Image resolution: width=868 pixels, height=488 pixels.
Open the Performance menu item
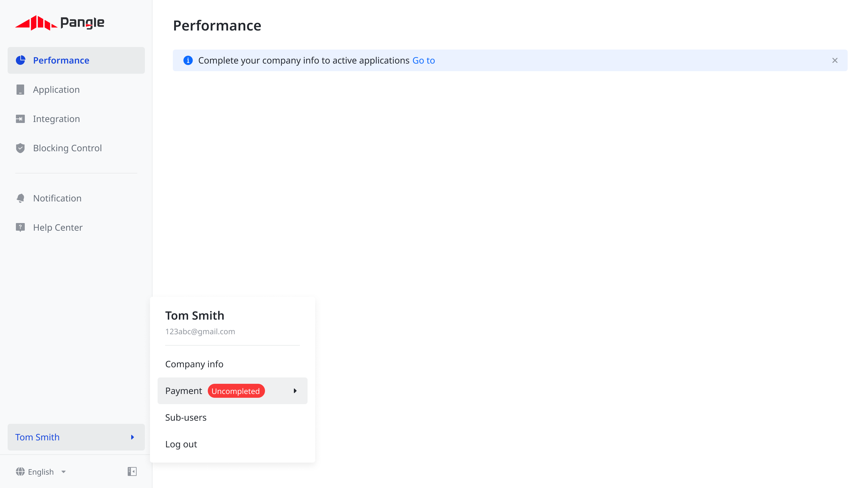point(76,60)
